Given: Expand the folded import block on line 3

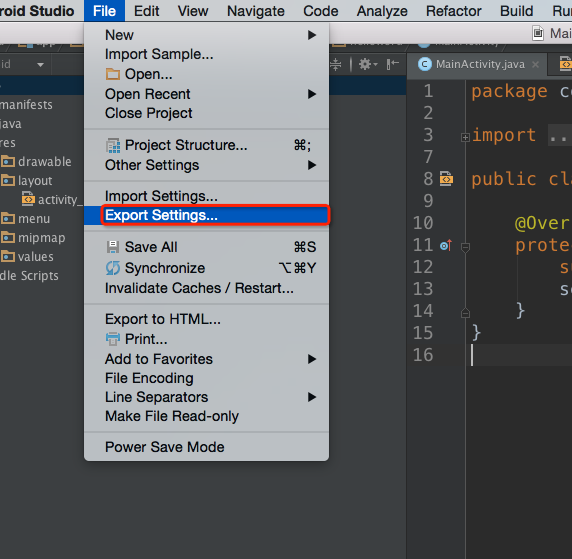Looking at the screenshot, I should (x=465, y=138).
